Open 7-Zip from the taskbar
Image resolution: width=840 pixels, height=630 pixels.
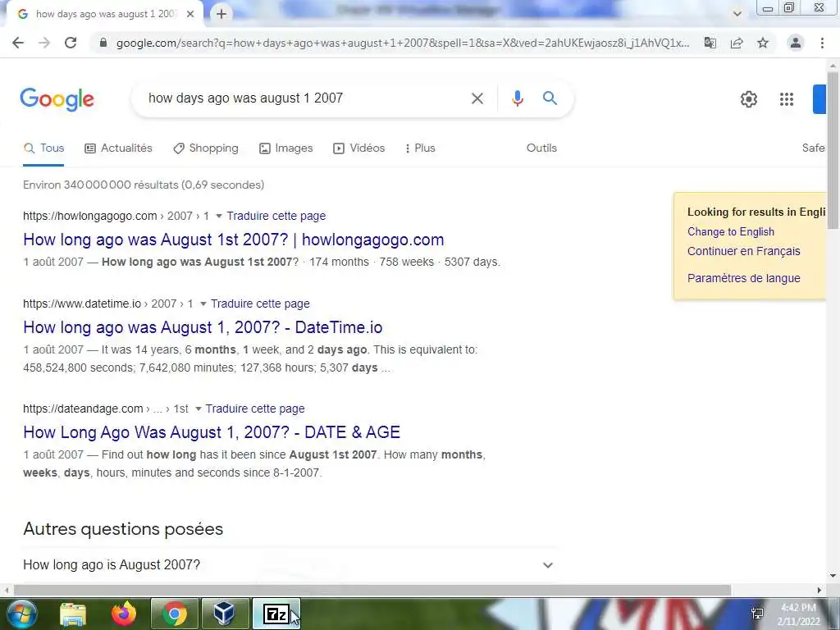[276, 614]
